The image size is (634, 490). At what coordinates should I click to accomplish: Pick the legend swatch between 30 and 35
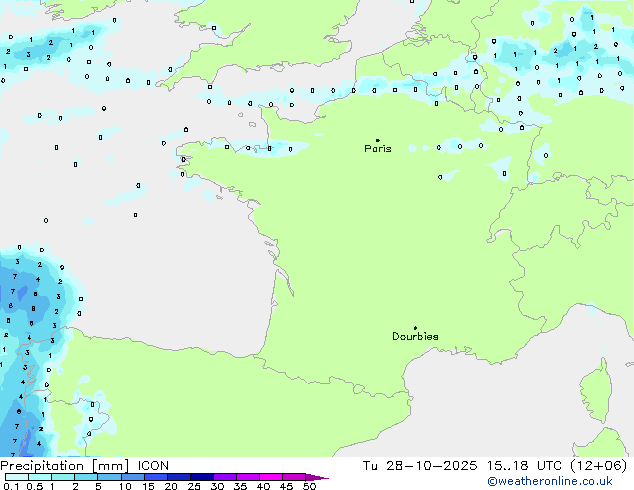point(225,477)
